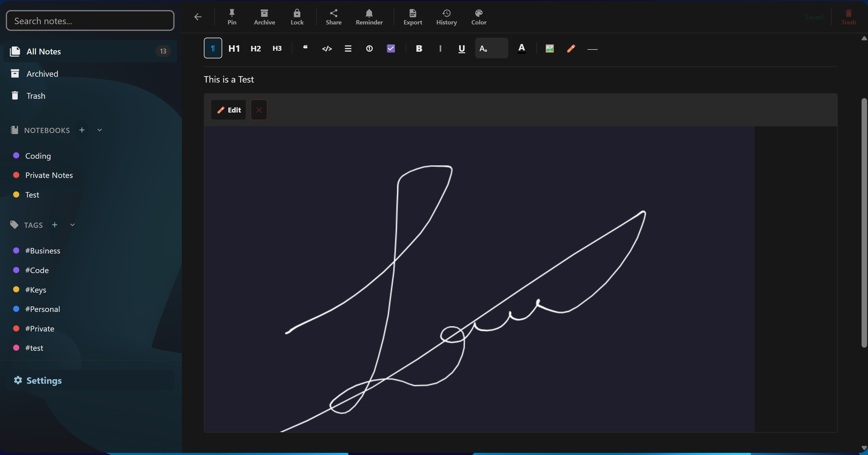Insert a bulleted list

pos(348,48)
